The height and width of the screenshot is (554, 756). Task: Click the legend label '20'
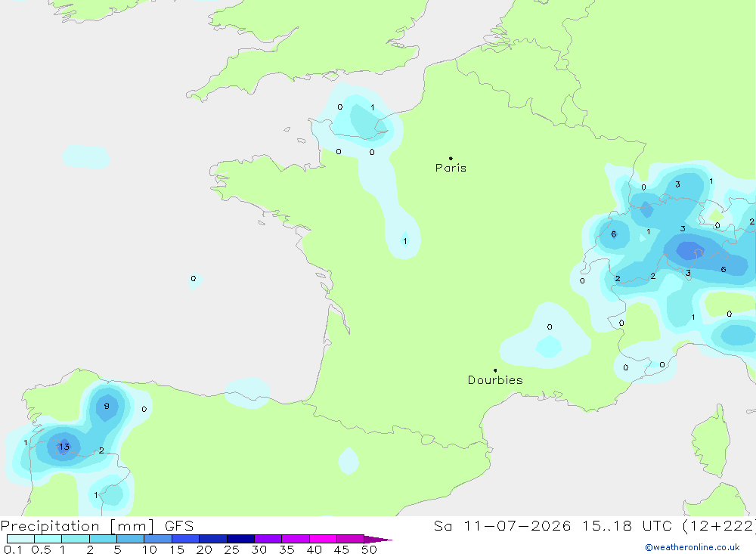tap(204, 549)
